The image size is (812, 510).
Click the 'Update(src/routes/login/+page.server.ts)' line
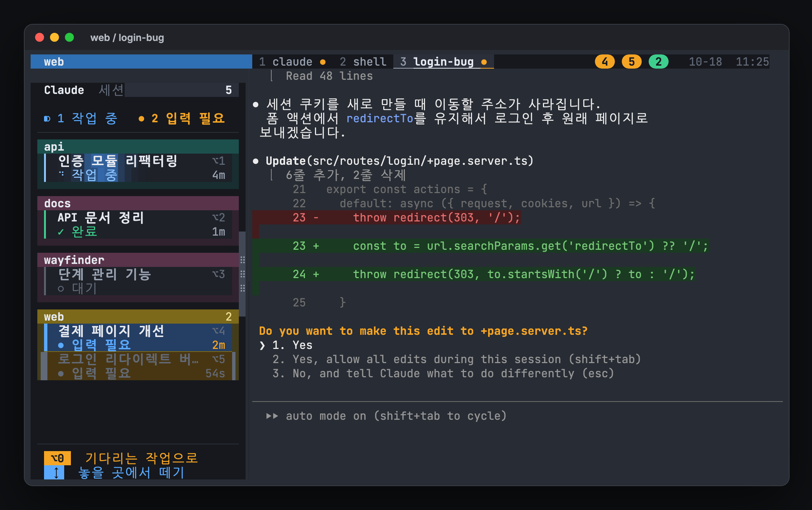tap(400, 161)
